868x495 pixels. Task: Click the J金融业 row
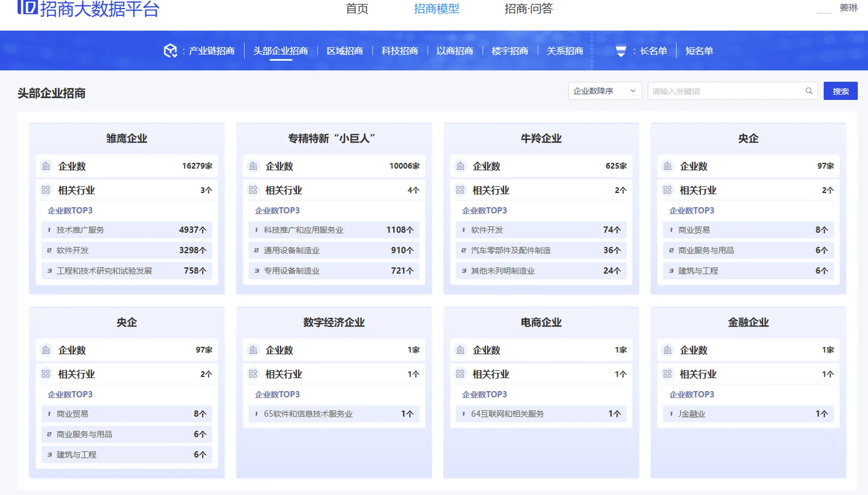coord(748,414)
